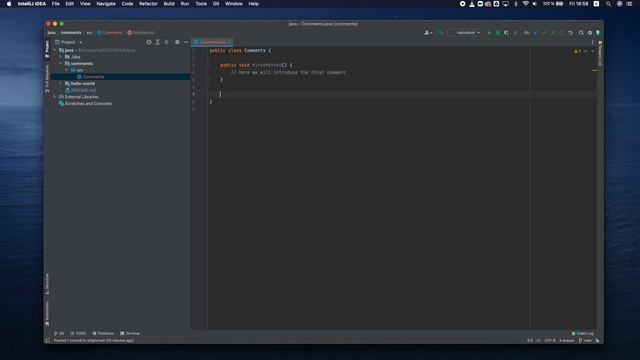Open macOS Spotlight search icon

pos(608,4)
